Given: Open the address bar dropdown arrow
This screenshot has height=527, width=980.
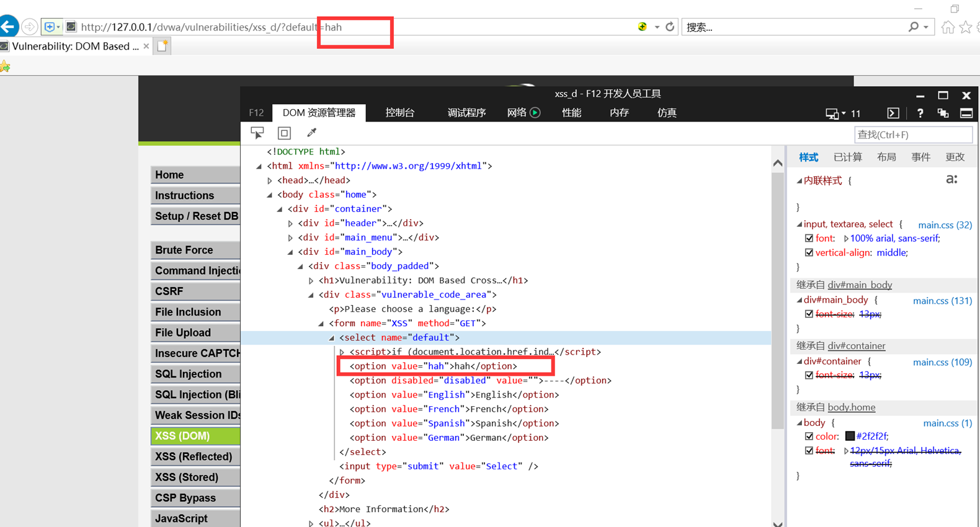Looking at the screenshot, I should point(657,27).
